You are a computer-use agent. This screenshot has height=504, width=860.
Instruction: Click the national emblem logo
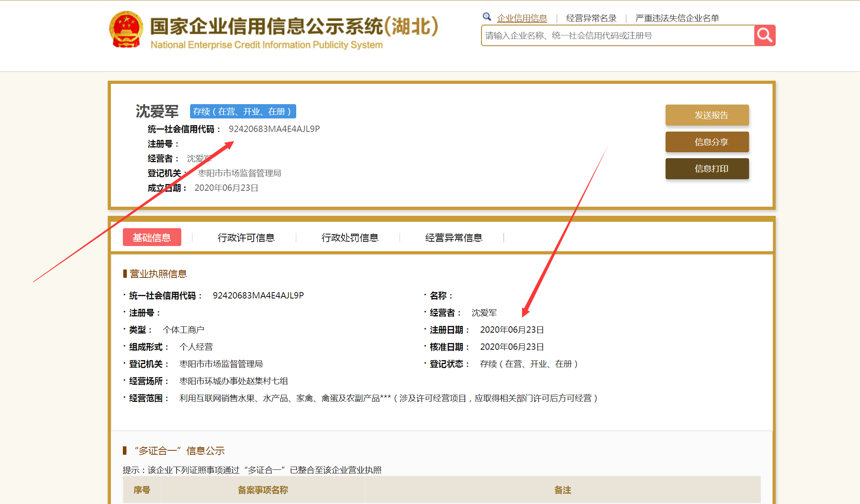point(126,30)
